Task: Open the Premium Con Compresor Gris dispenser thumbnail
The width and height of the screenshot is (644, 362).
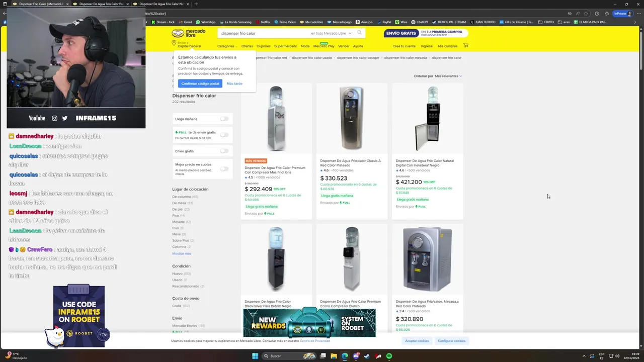Action: pyautogui.click(x=276, y=119)
